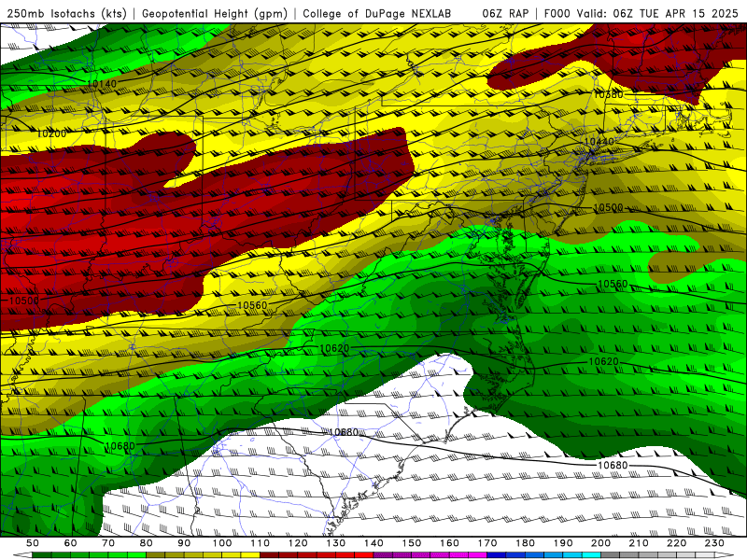Click the 160 kts color bar label
Viewport: 747px width, 560px height.
449,543
